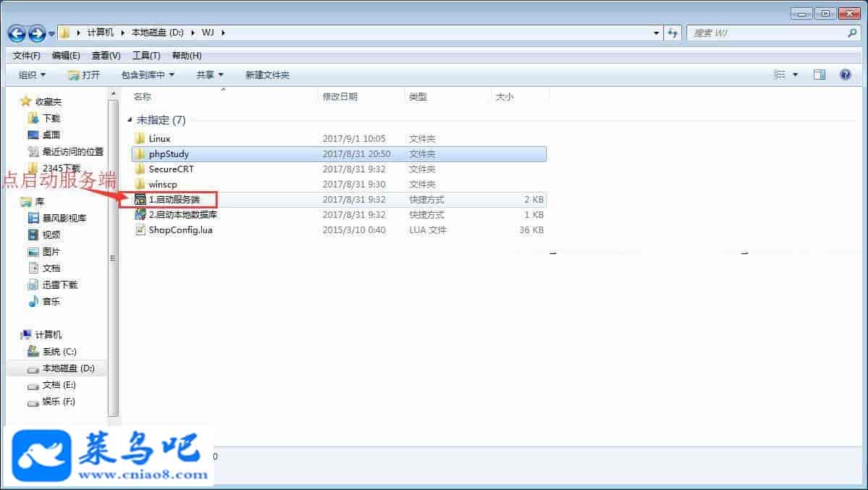Click phpStudy date 2017/8/31 20:50
Screen dimensions: 868x490
tap(357, 153)
